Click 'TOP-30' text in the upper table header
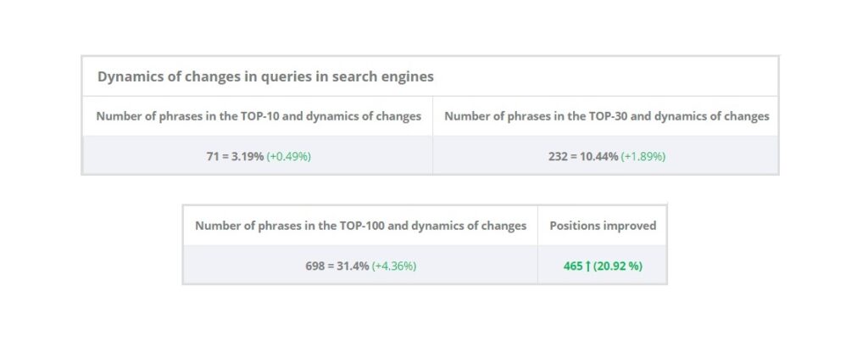Screen dimensions: 868x353 tap(630, 116)
